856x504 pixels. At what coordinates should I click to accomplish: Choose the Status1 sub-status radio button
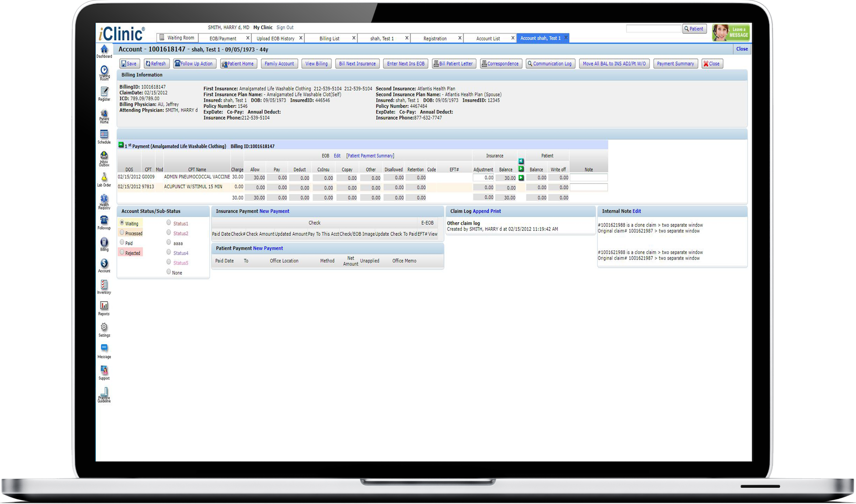click(x=169, y=223)
